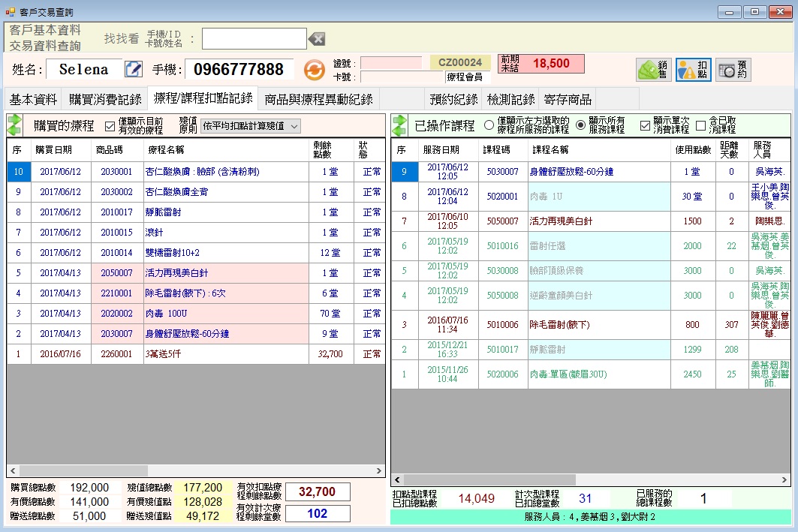Click the phone/ID search input field
The width and height of the screenshot is (798, 532).
coord(254,39)
